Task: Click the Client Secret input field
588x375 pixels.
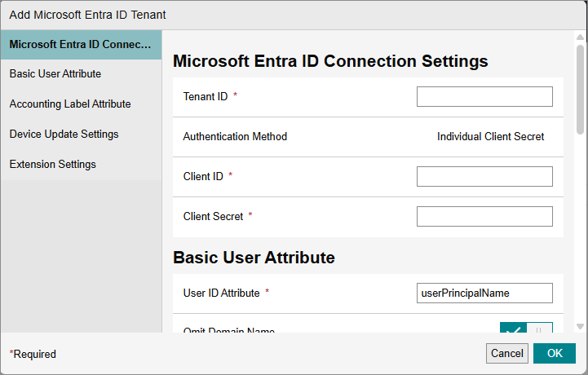Action: pyautogui.click(x=484, y=216)
